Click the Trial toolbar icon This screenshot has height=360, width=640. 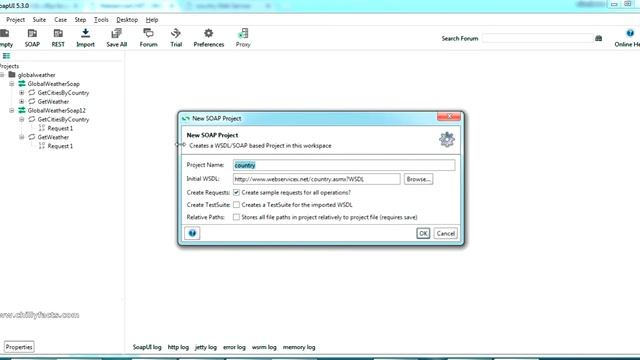tap(176, 33)
